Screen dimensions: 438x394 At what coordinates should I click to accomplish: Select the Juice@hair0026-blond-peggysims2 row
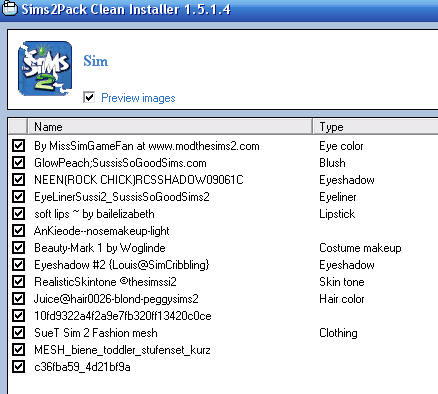(224, 299)
